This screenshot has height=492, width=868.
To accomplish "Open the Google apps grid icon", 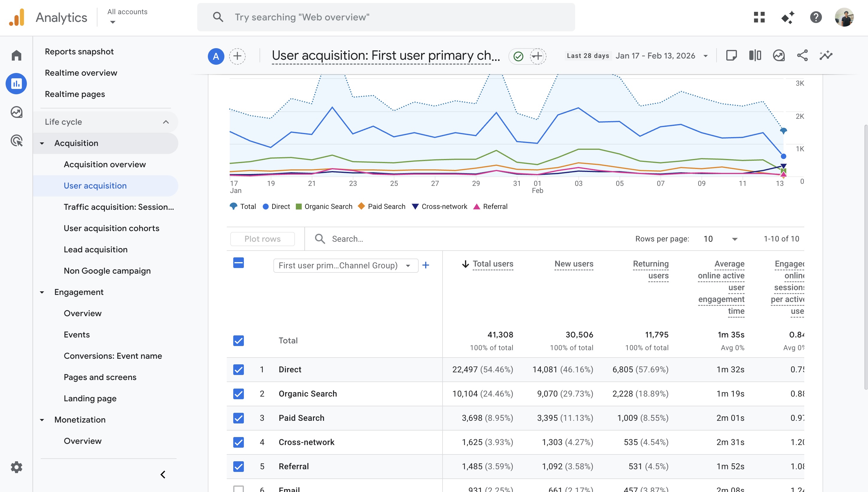I will pos(759,17).
